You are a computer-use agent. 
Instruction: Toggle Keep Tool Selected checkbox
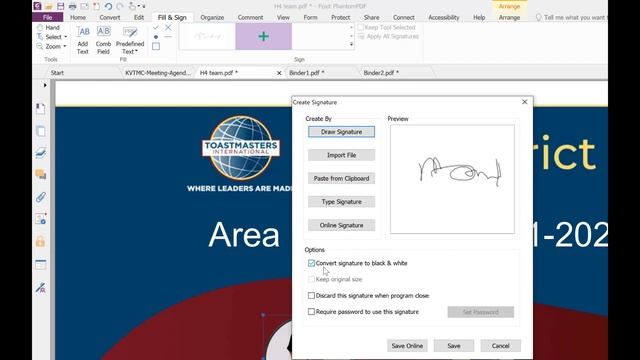(x=361, y=27)
